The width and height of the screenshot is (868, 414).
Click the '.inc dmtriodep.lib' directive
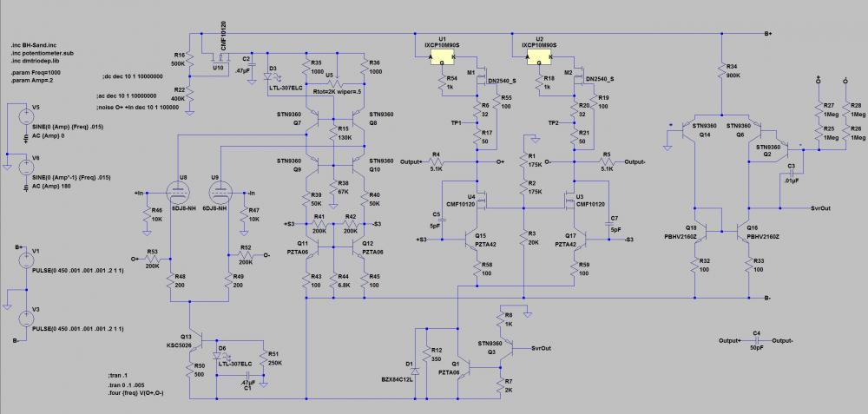point(37,62)
